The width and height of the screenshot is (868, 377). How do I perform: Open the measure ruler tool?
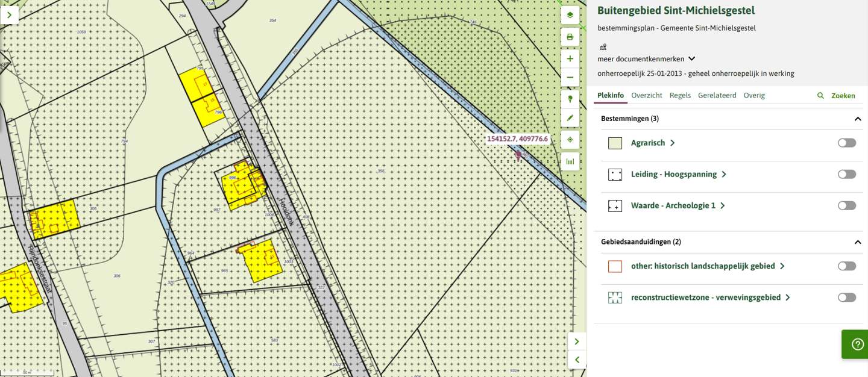click(x=570, y=161)
